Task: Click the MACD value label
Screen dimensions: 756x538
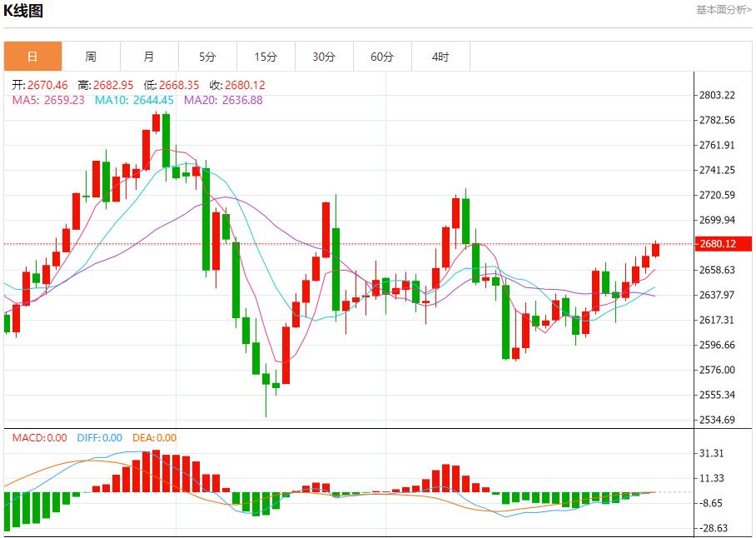Action: click(x=39, y=438)
